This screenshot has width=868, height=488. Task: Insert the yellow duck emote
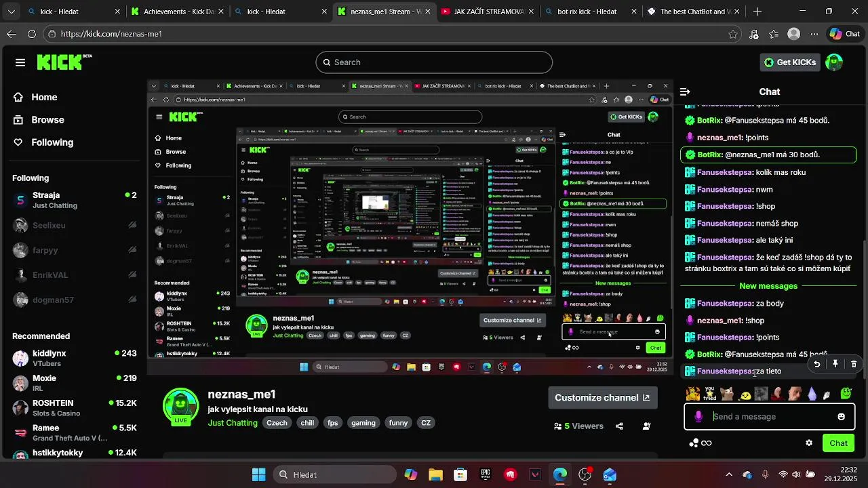(745, 394)
